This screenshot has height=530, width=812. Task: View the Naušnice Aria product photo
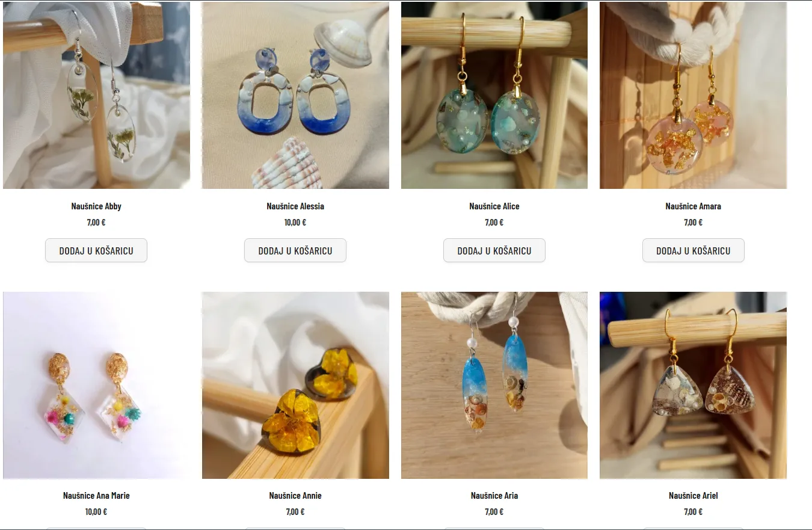[494, 385]
